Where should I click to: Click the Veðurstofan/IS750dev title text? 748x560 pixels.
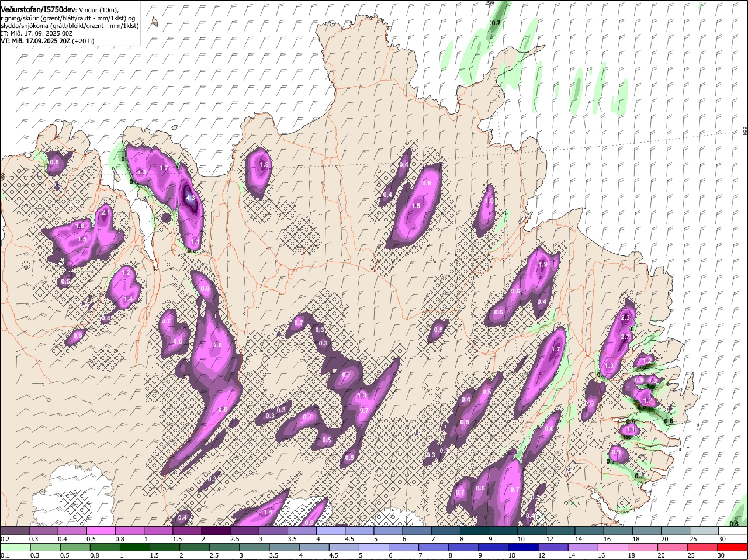tap(37, 9)
